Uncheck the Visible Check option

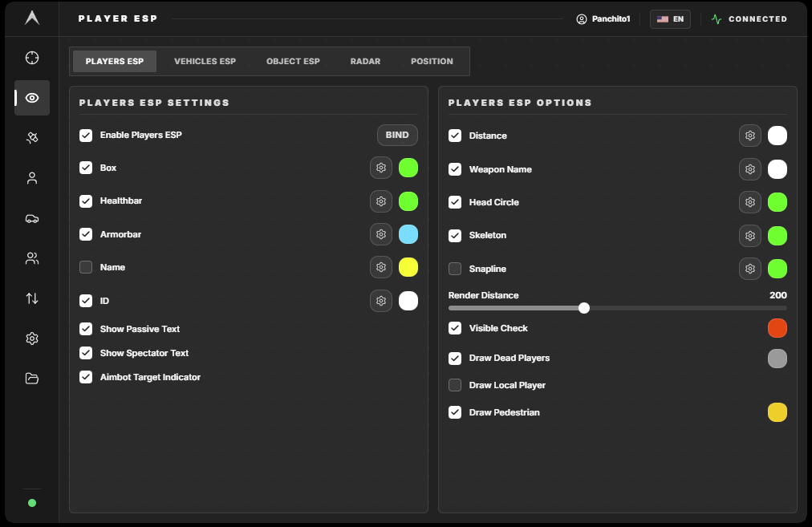tap(455, 328)
